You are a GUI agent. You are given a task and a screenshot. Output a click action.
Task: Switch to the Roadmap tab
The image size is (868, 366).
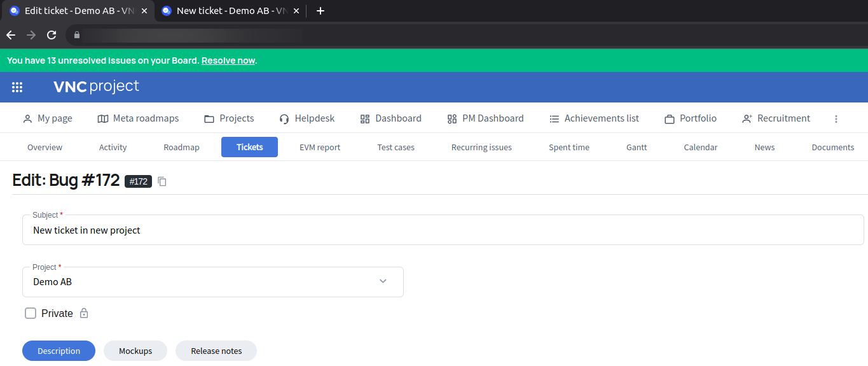(x=181, y=147)
